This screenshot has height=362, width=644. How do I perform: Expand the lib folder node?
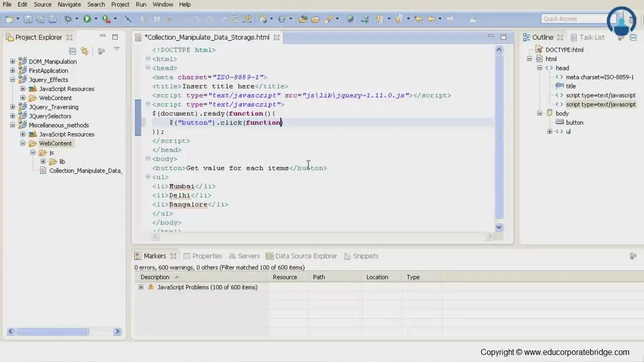click(43, 161)
